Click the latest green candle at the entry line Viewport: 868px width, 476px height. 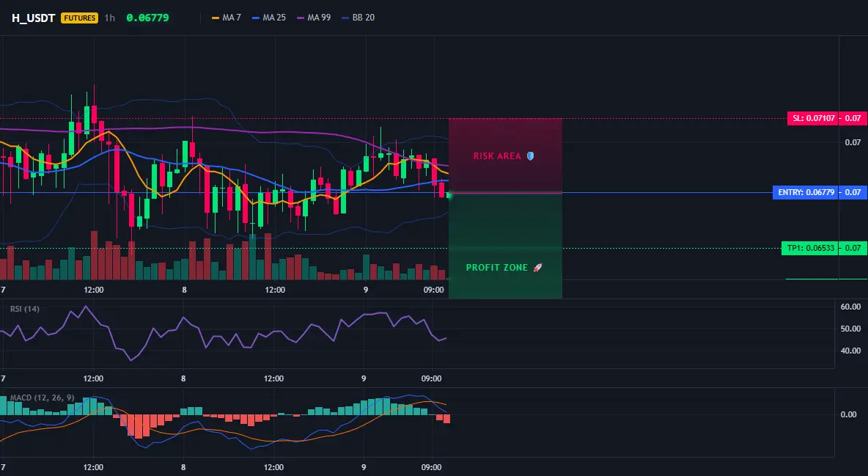(x=449, y=195)
